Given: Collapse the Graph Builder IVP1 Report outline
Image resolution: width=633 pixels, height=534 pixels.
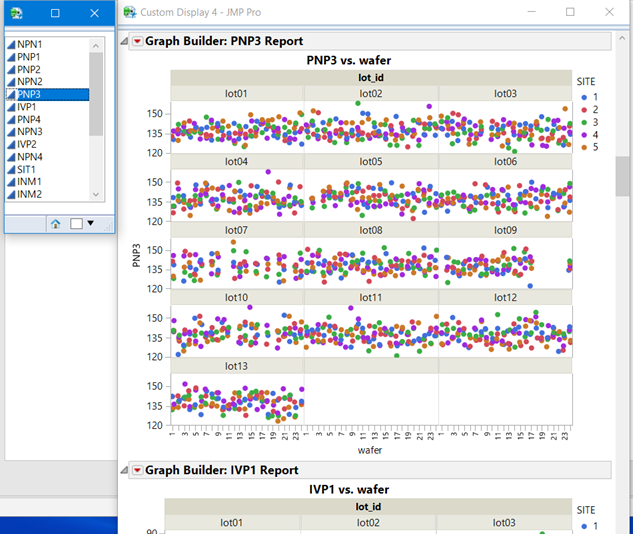Looking at the screenshot, I should 124,470.
